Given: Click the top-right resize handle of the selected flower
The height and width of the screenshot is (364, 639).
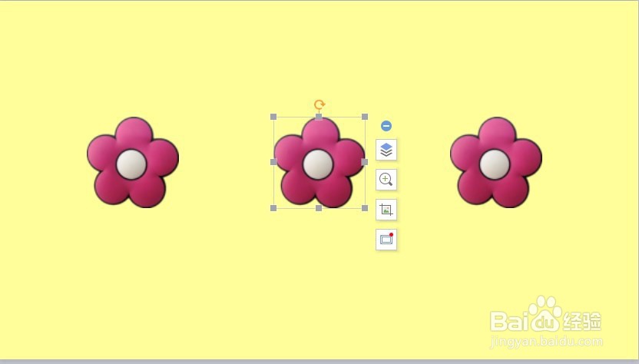Looking at the screenshot, I should 365,117.
